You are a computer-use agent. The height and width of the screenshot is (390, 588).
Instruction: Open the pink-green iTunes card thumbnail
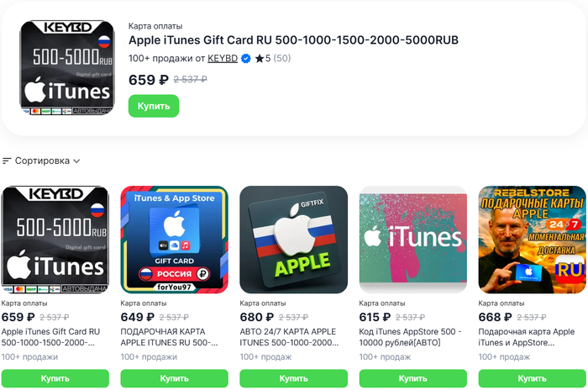tap(413, 240)
